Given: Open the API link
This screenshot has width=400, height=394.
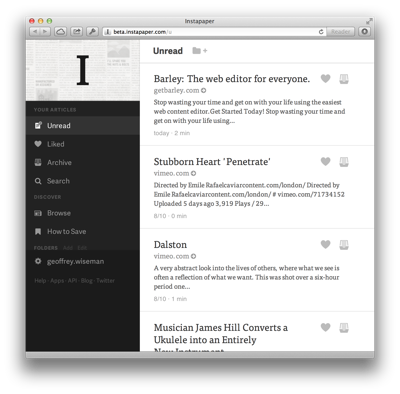Looking at the screenshot, I should click(x=72, y=281).
